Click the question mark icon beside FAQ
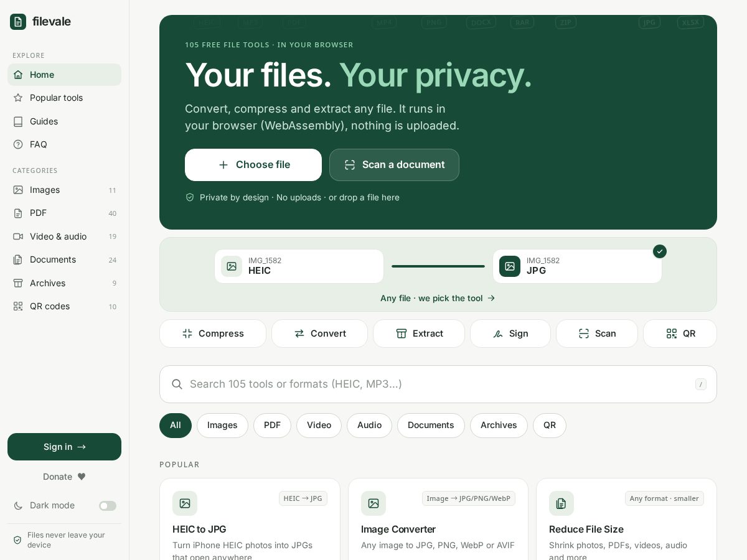Viewport: 747px width, 560px height. (18, 144)
